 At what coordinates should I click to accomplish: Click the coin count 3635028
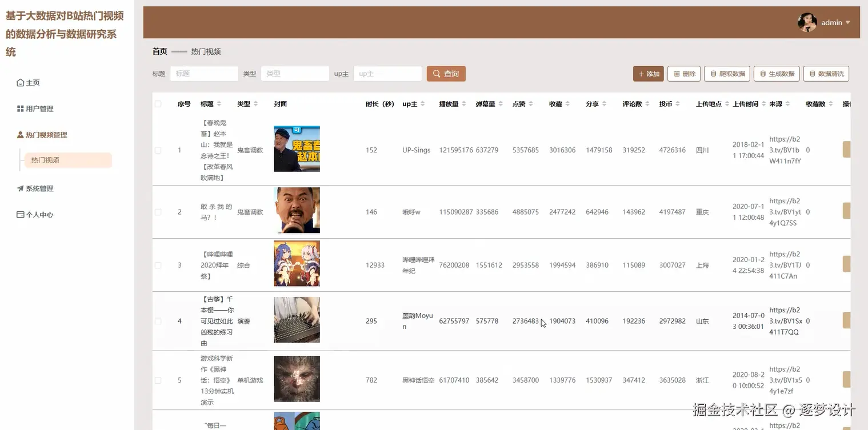(673, 380)
